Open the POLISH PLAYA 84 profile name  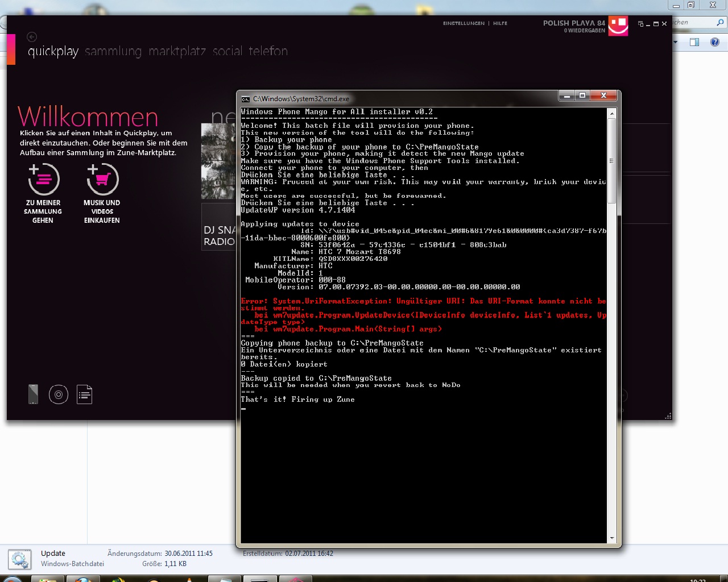(x=574, y=23)
